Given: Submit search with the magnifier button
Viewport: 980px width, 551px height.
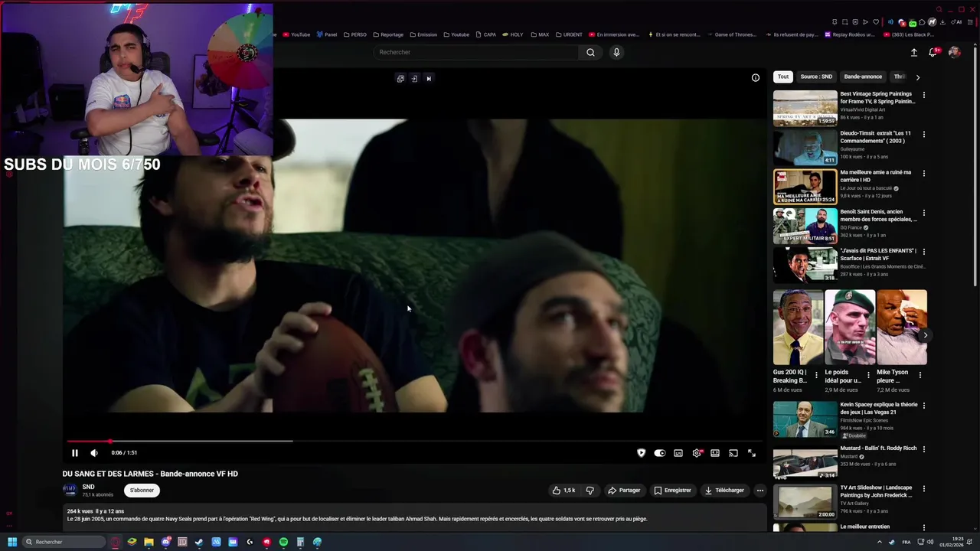Looking at the screenshot, I should (x=590, y=52).
